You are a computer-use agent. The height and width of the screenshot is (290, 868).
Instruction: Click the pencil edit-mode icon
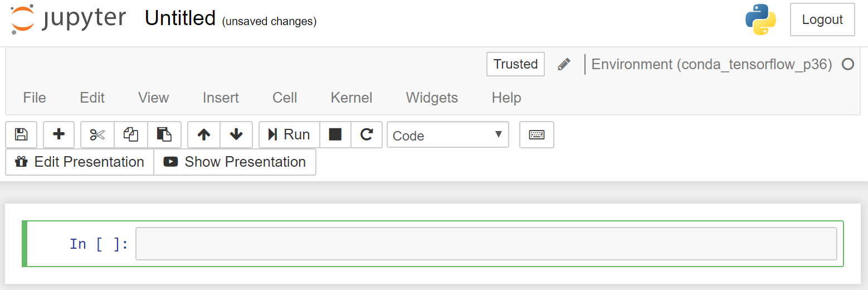click(x=564, y=64)
